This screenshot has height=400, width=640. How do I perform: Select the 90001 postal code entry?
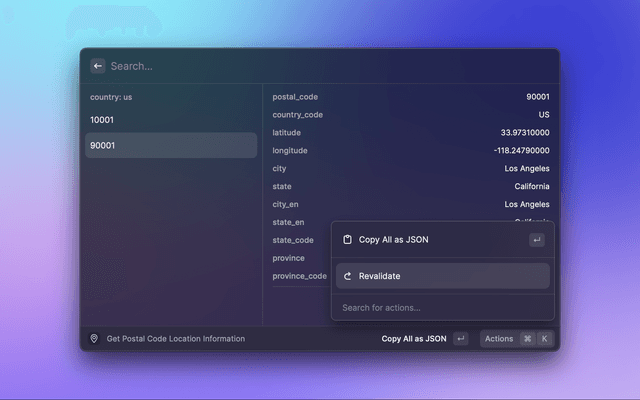pos(171,145)
